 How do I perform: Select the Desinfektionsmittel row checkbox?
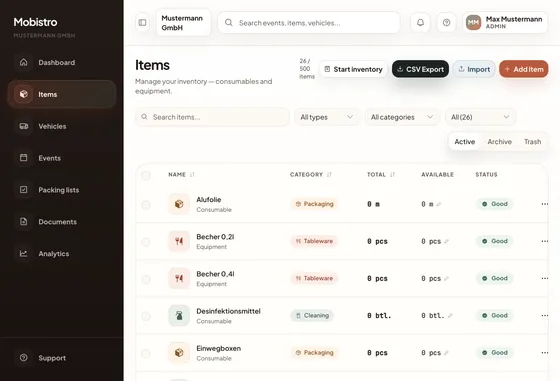[x=146, y=316]
